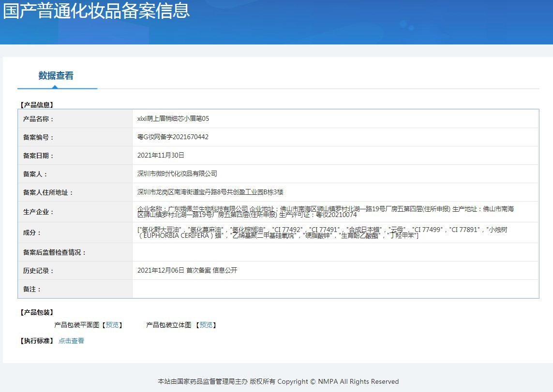Click the 历史记录 label cell
This screenshot has height=392, width=553.
point(75,271)
